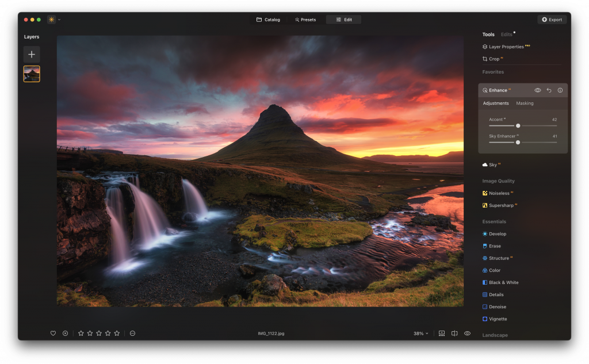The image size is (589, 364).
Task: Toggle the filmstrip view icon
Action: (x=442, y=334)
